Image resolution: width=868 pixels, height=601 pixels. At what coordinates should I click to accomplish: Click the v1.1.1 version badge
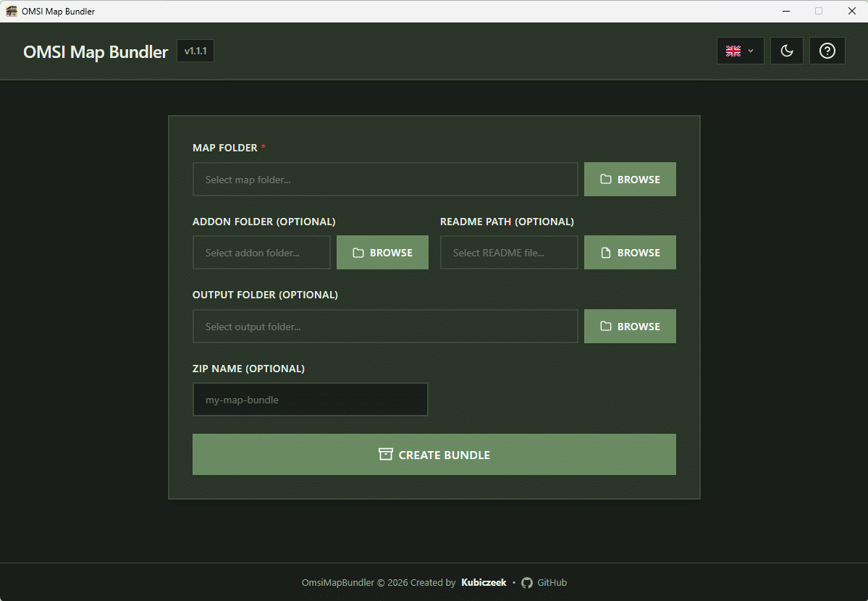click(195, 51)
